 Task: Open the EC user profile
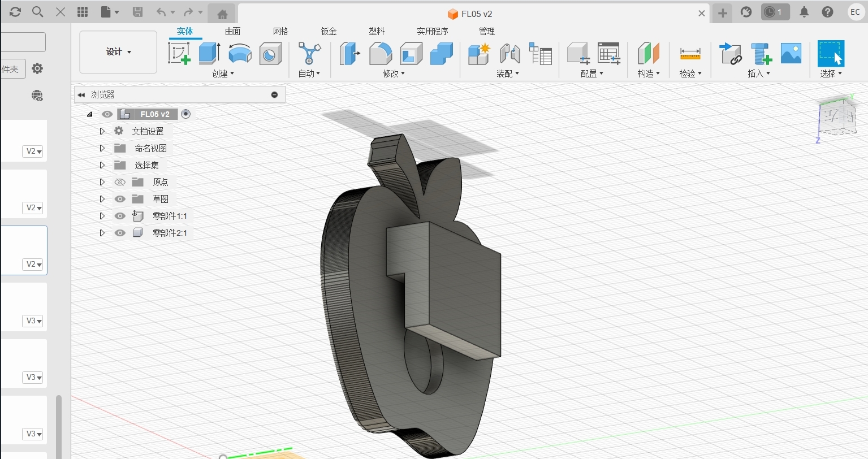[x=855, y=12]
